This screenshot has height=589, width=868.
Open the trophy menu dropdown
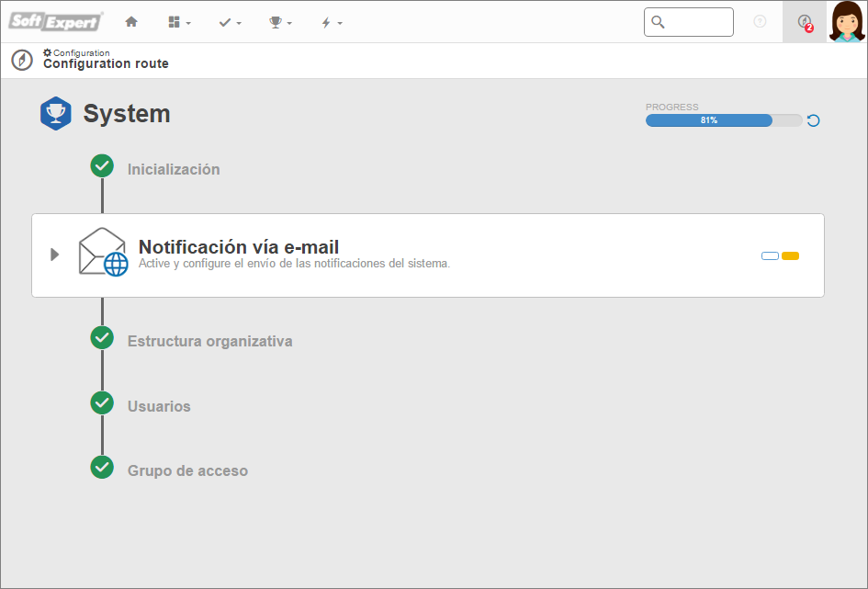click(280, 22)
